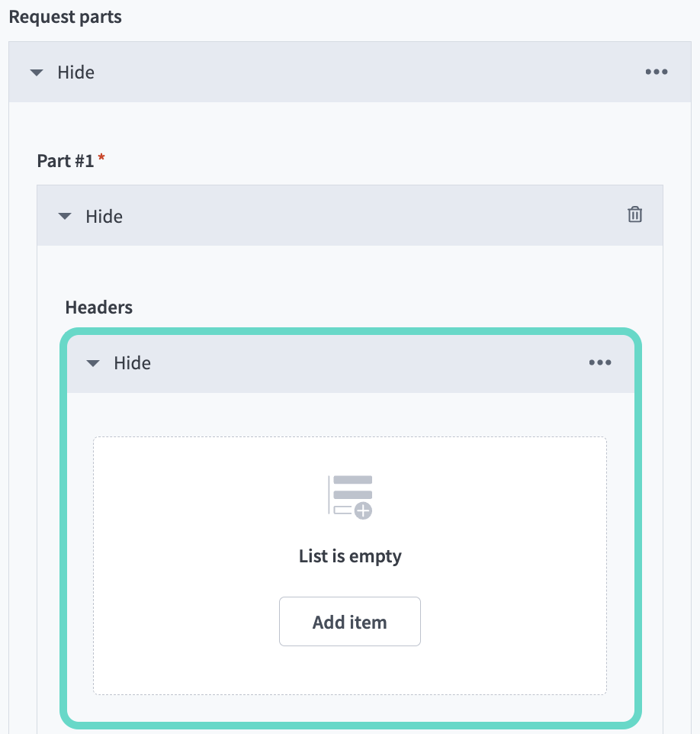Delete Part #1 with the trash icon
The image size is (700, 734).
point(634,215)
